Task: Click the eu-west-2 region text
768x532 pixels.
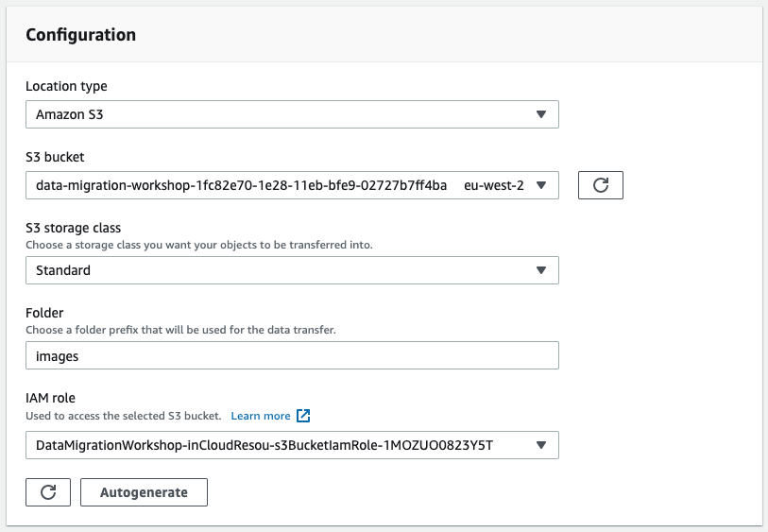Action: 494,185
